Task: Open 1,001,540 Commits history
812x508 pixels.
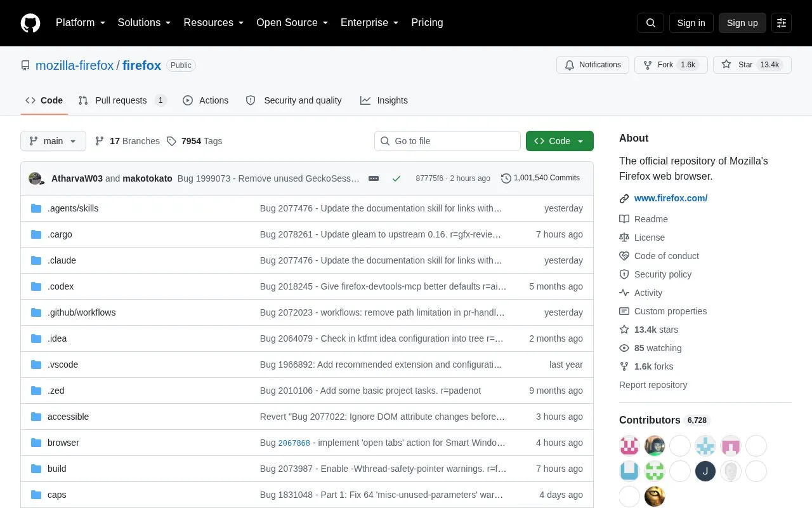Action: tap(540, 178)
